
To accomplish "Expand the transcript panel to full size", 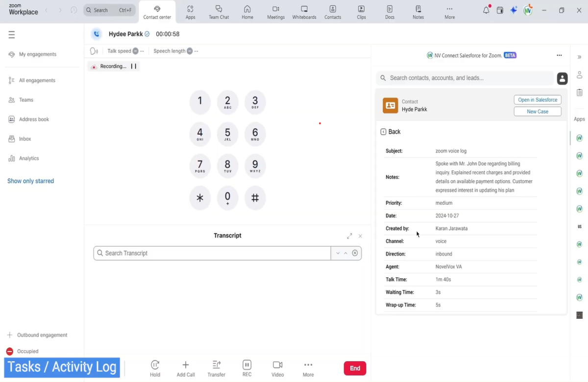I will pyautogui.click(x=349, y=236).
